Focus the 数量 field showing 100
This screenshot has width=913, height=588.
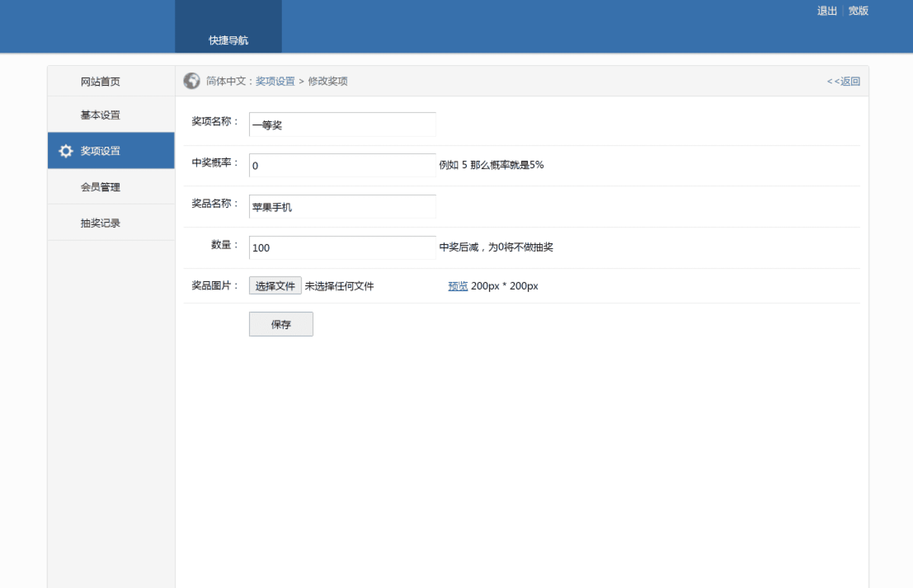tap(342, 247)
